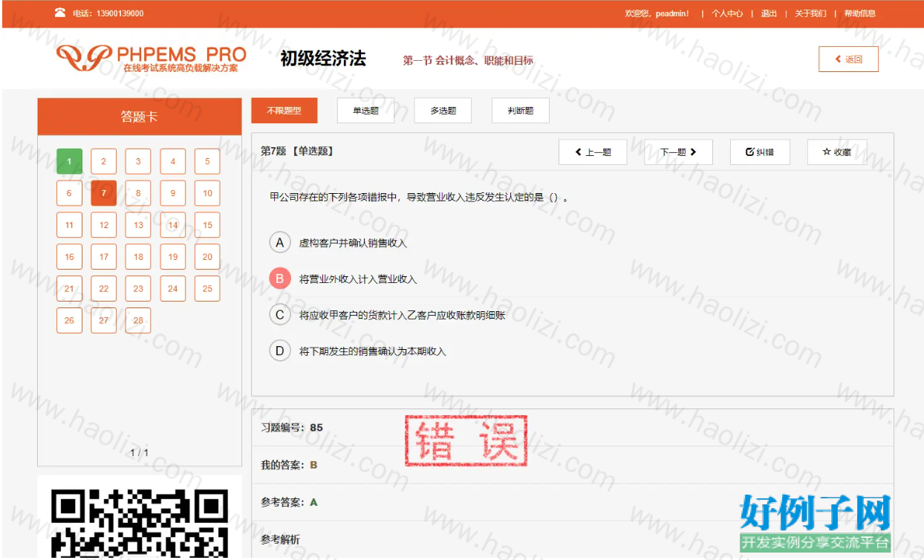Viewport: 924px width, 560px height.
Task: Jump to question 25 on answer card
Action: click(x=207, y=289)
